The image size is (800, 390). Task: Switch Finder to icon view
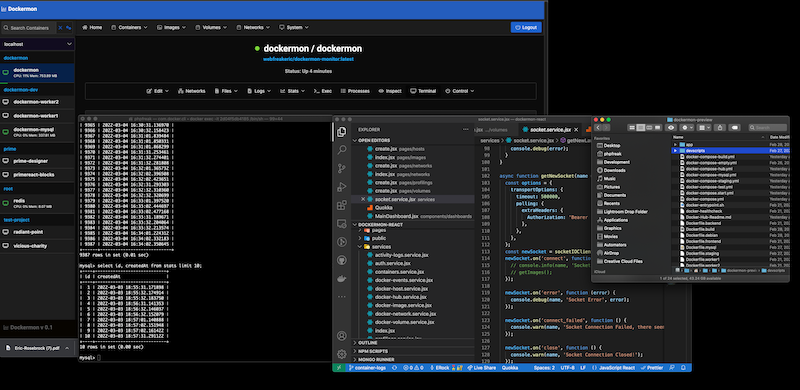tap(632, 127)
